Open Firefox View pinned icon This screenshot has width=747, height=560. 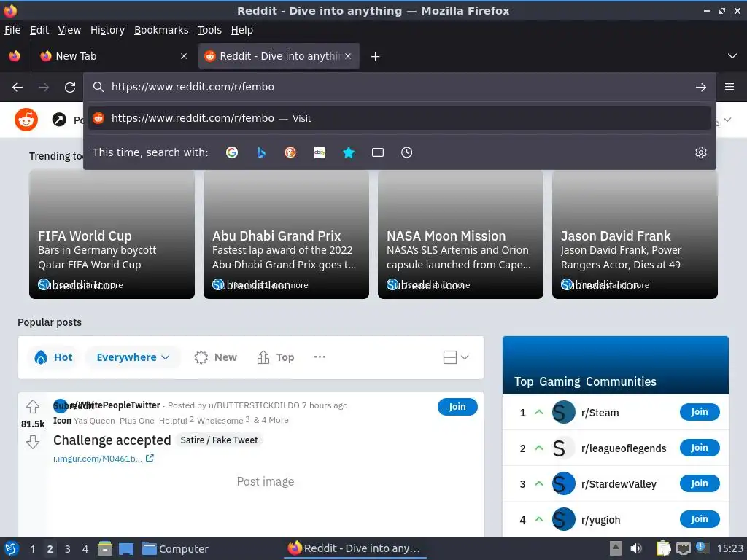[15, 56]
